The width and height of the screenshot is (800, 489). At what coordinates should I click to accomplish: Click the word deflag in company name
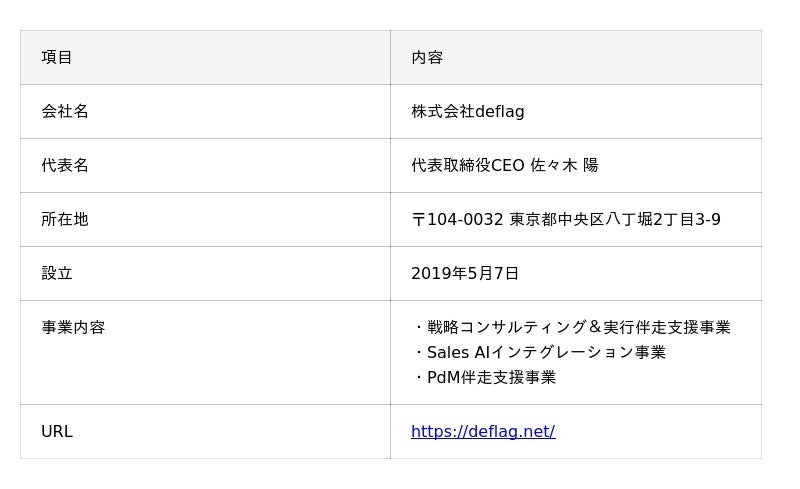coord(499,112)
